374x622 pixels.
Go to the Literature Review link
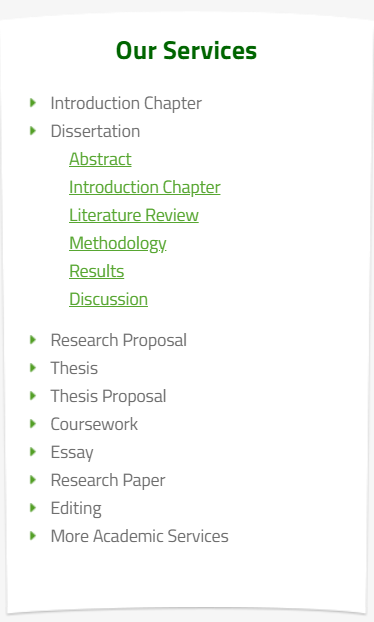[134, 215]
